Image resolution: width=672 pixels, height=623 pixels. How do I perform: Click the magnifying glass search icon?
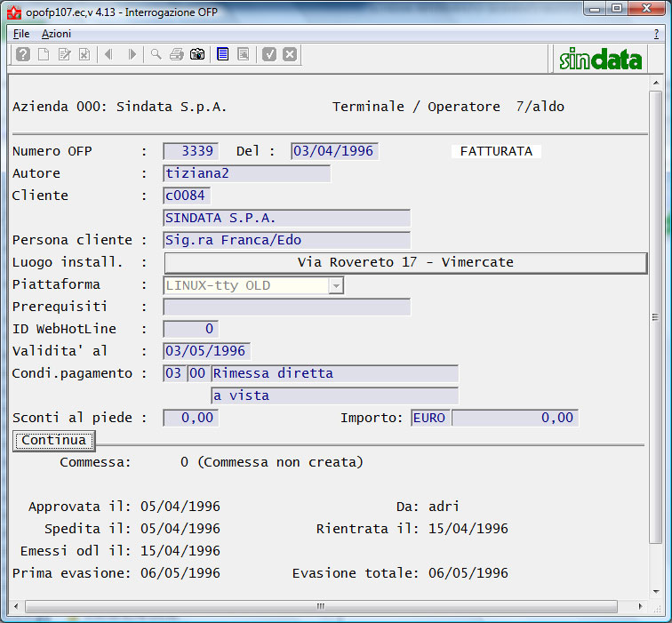pyautogui.click(x=156, y=54)
